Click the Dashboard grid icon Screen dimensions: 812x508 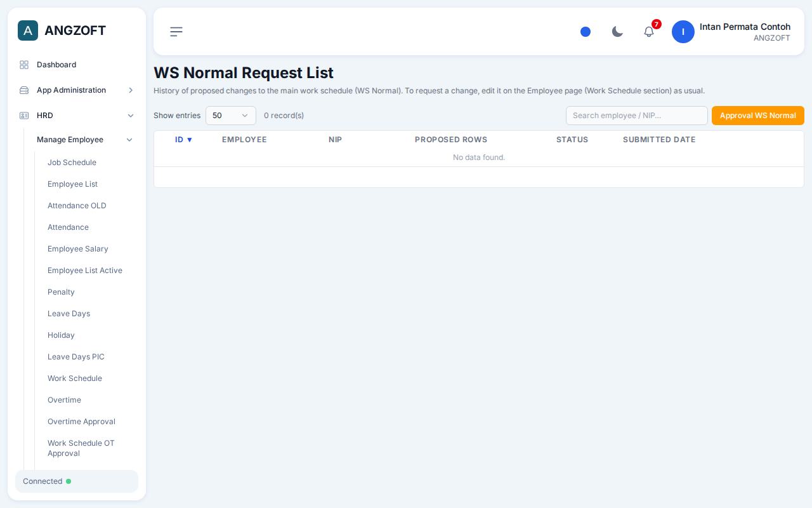pos(24,65)
